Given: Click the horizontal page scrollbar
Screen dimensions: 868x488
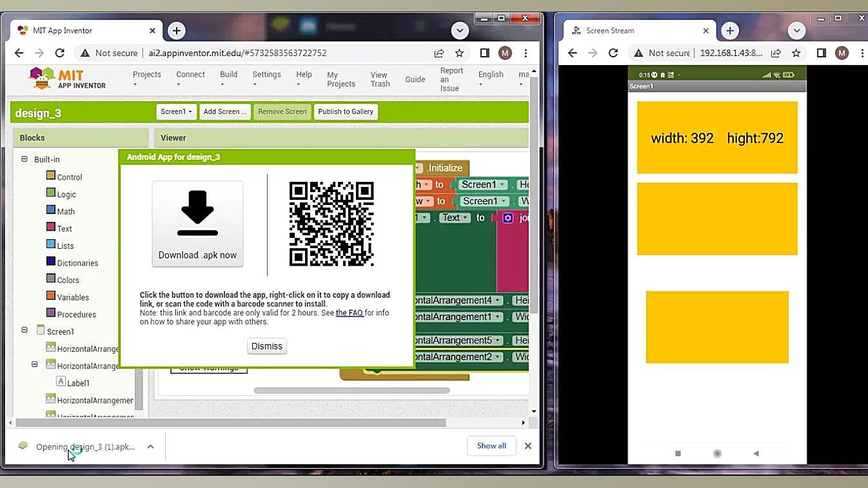Looking at the screenshot, I should click(x=230, y=423).
